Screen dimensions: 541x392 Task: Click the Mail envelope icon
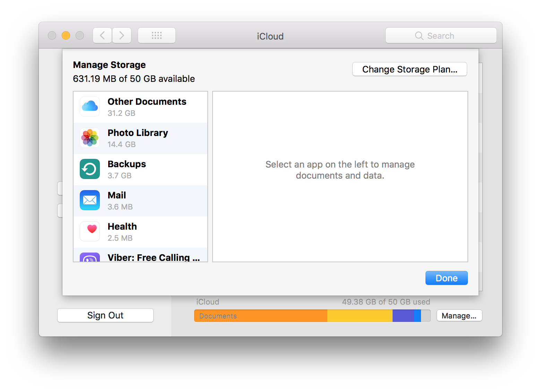[x=90, y=200]
